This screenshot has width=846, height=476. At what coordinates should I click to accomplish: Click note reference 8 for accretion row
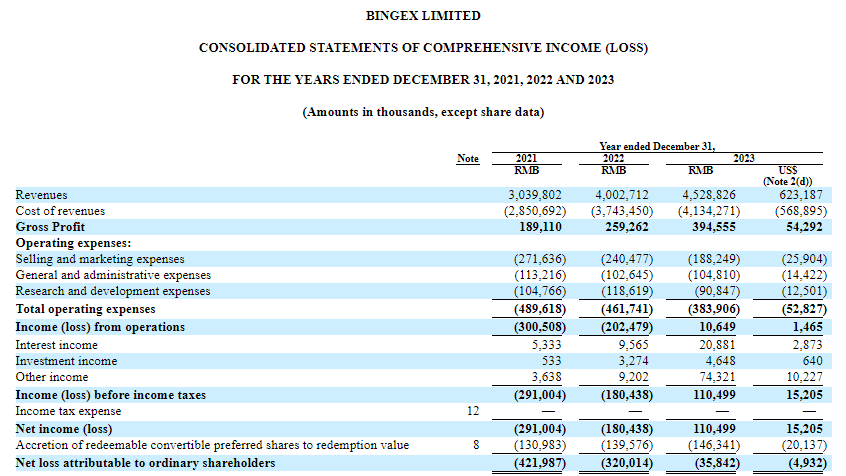pos(476,445)
